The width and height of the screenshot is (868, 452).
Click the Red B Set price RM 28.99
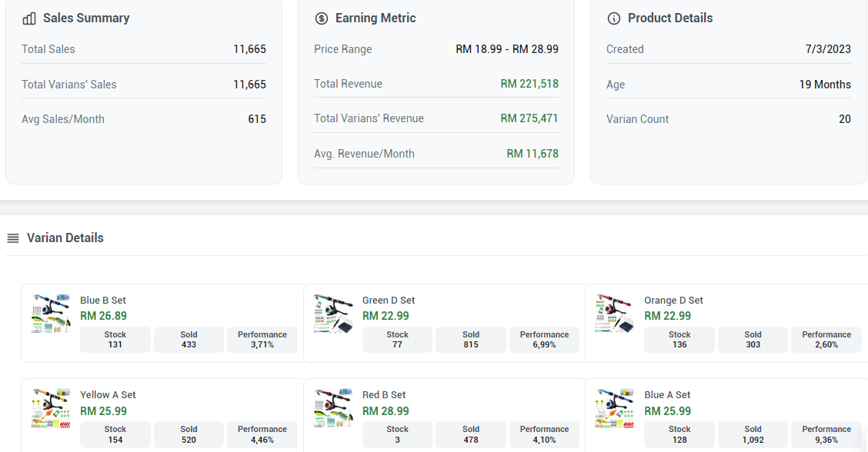point(386,411)
